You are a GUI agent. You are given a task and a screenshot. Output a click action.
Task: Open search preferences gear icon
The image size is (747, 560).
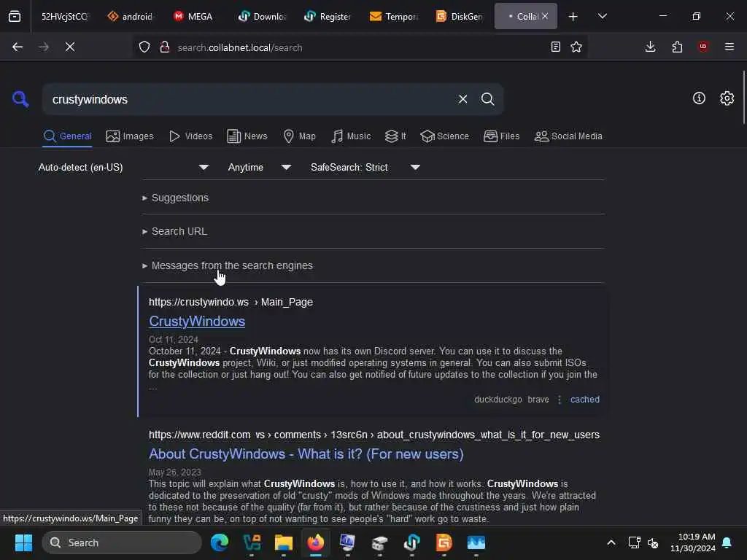[727, 98]
